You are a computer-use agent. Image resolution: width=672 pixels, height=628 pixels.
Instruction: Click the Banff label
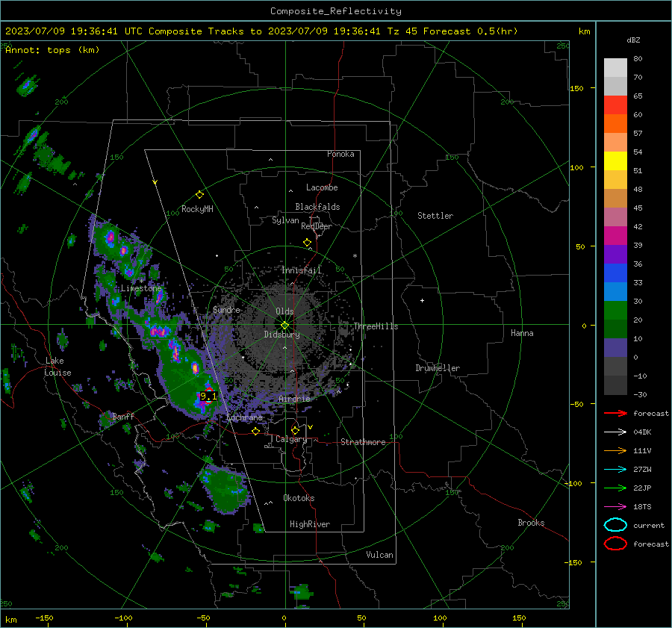123,416
